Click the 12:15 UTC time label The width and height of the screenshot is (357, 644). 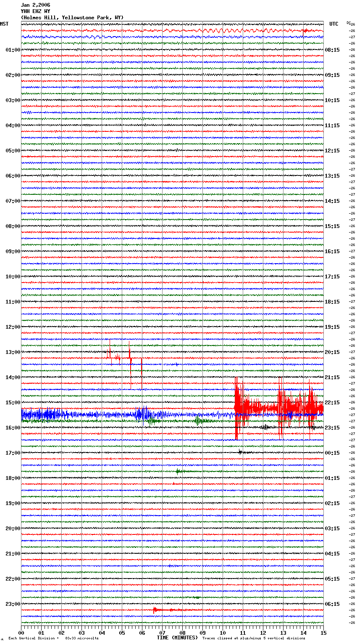coord(332,151)
